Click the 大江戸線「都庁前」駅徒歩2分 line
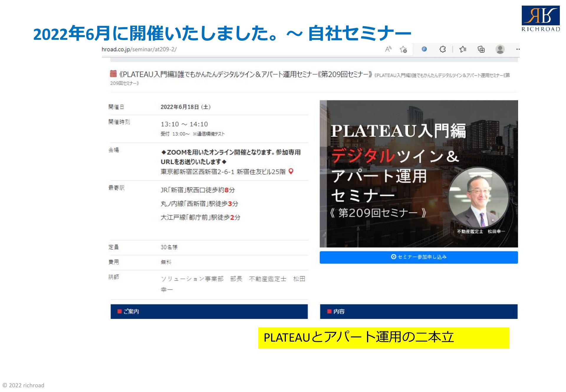Image resolution: width=566 pixels, height=392 pixels. click(200, 218)
